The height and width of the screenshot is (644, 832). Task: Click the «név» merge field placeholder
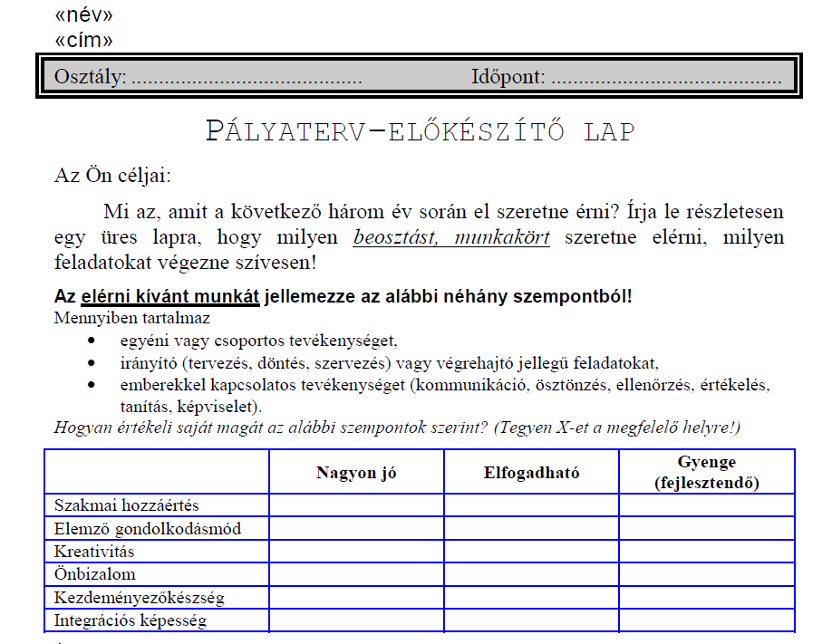83,15
